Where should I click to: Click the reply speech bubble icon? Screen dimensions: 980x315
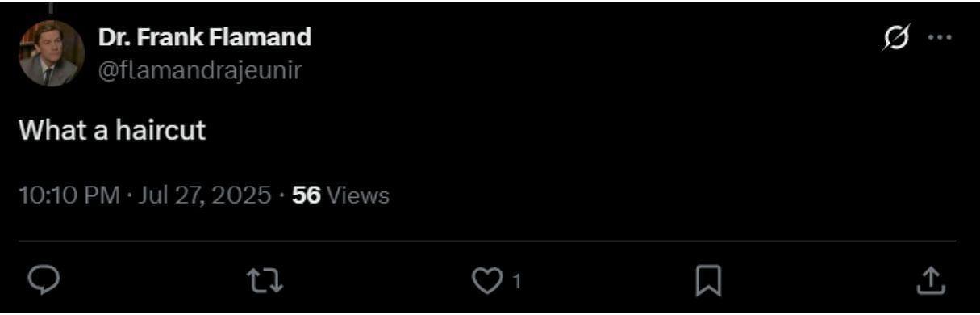42,280
